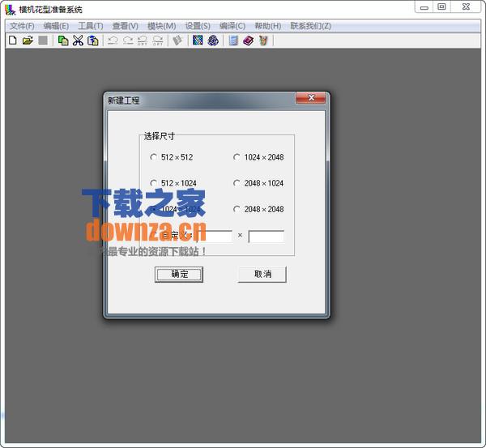The width and height of the screenshot is (486, 448).
Task: Click the Redo OPT arrow icon
Action: (x=158, y=41)
